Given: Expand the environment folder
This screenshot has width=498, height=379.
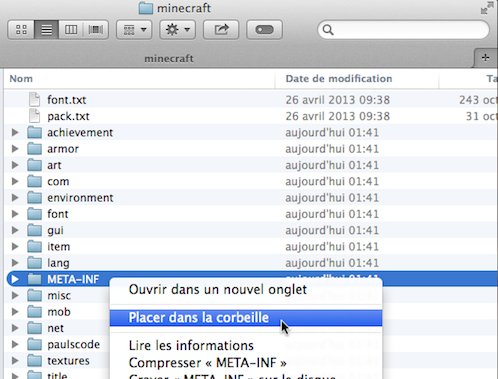Looking at the screenshot, I should tap(15, 198).
